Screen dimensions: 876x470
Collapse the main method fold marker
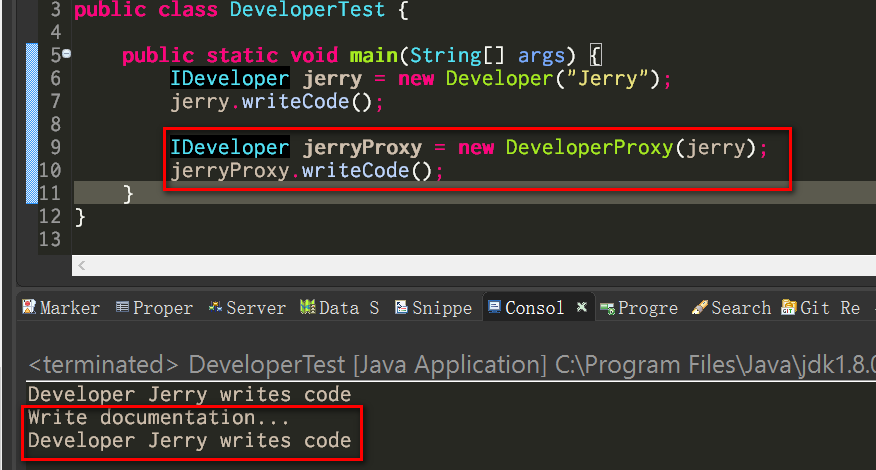(x=66, y=54)
